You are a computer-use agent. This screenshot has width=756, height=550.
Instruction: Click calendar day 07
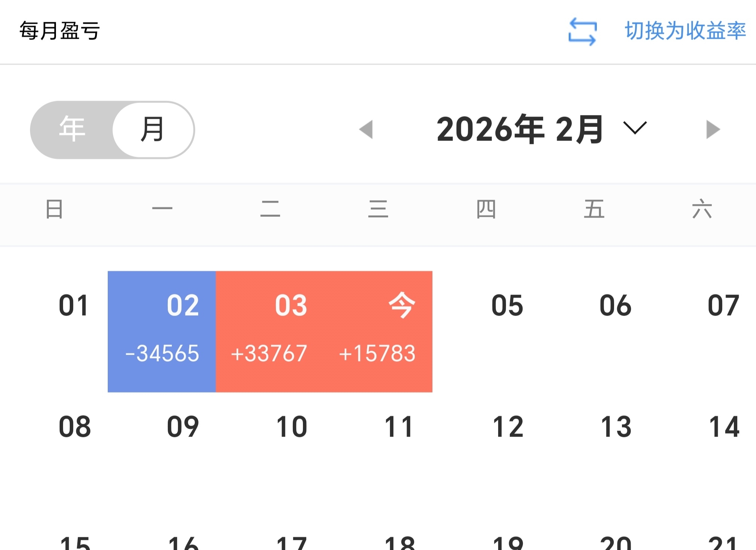tap(723, 305)
